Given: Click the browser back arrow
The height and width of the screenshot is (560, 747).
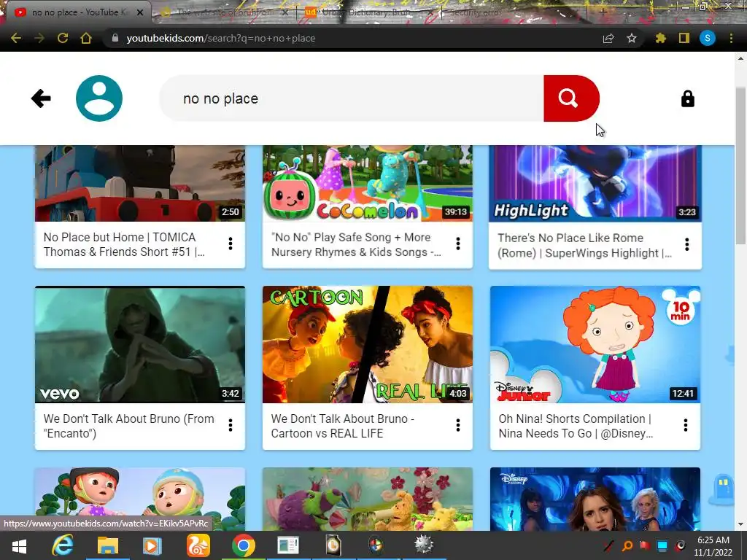Looking at the screenshot, I should (x=16, y=38).
